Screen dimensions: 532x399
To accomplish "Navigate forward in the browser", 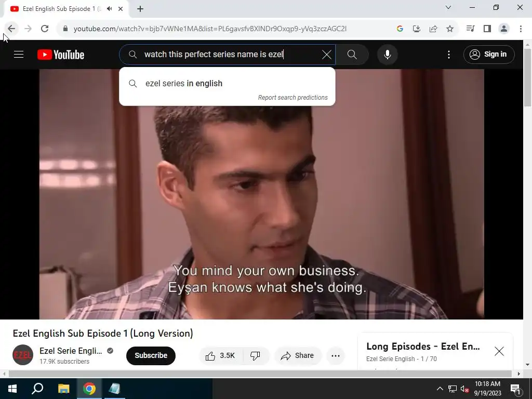I will click(28, 29).
